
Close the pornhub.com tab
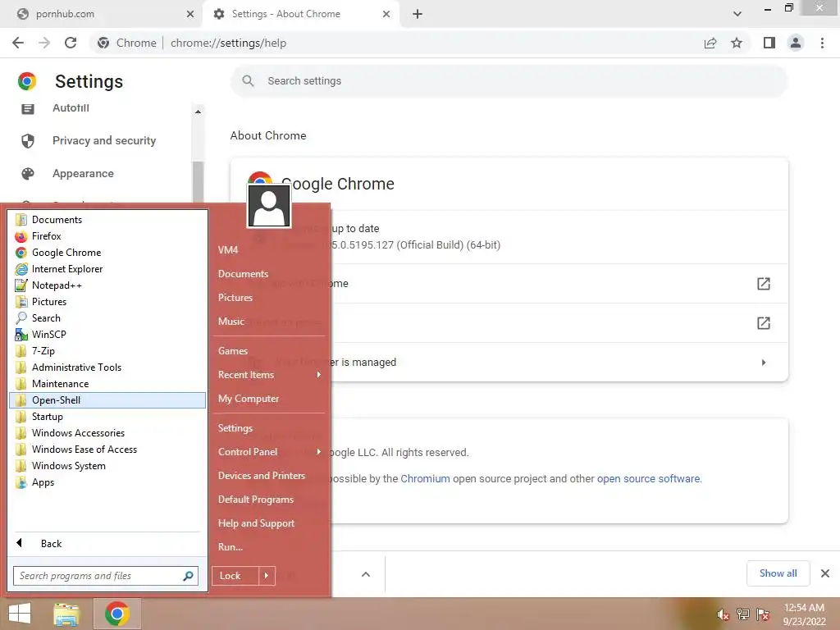click(x=189, y=14)
